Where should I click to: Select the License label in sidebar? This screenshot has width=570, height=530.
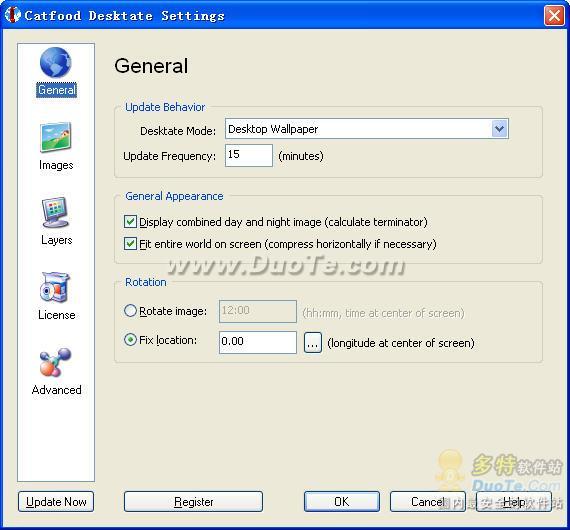56,315
